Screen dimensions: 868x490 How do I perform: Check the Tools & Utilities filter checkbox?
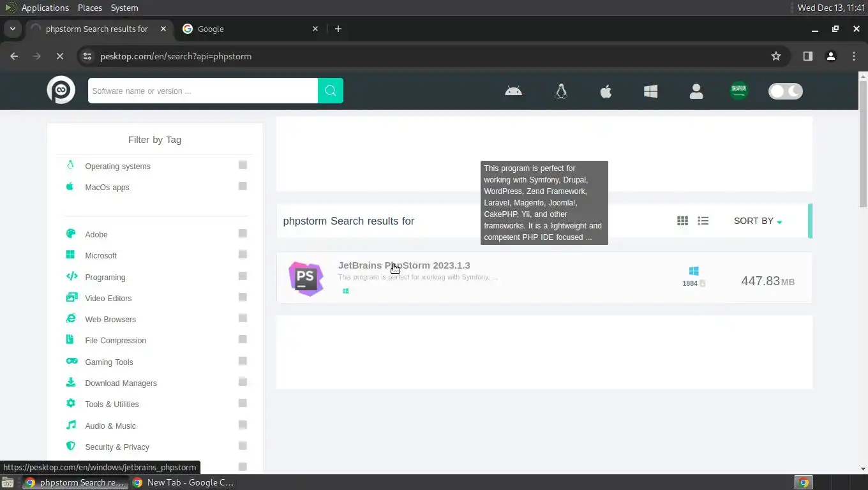pos(243,403)
